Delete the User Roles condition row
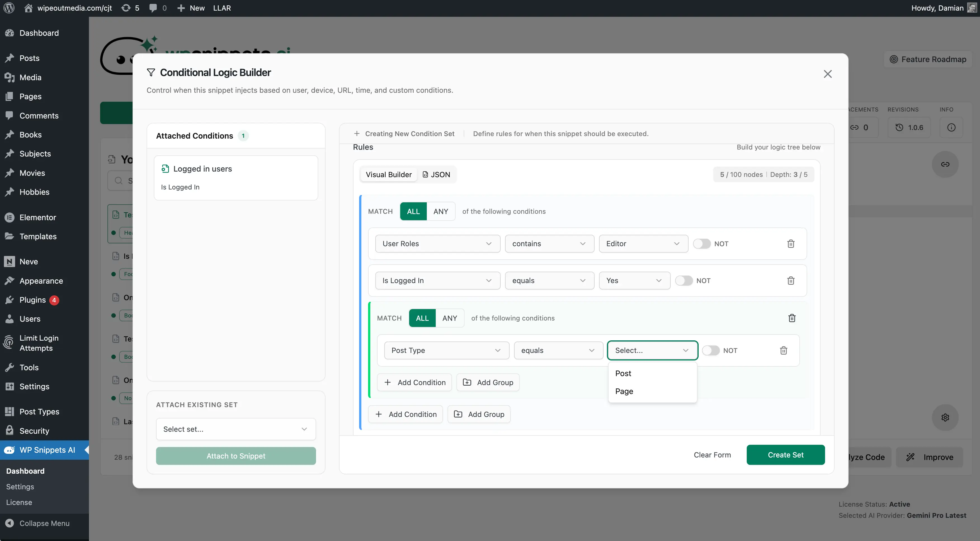This screenshot has height=541, width=980. [791, 244]
